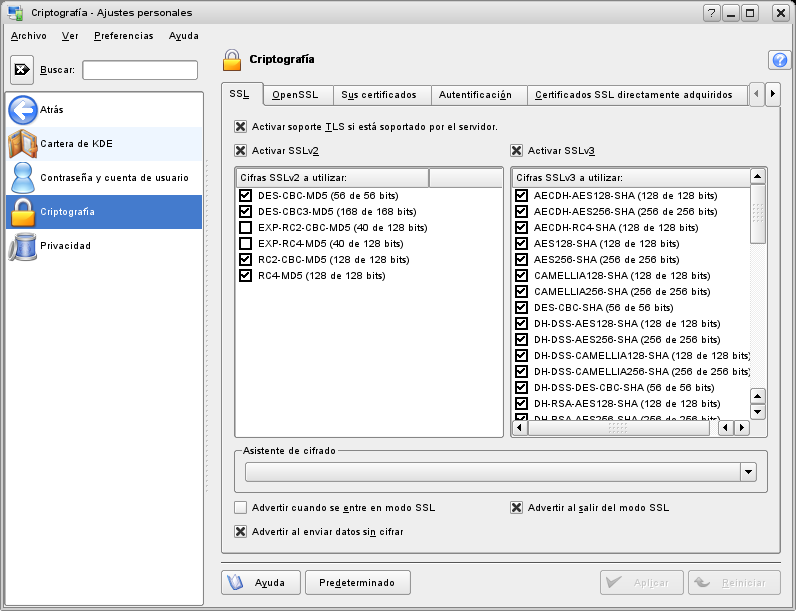The width and height of the screenshot is (796, 611).
Task: Select the Criptografía padlock in sidebar
Action: tap(22, 212)
